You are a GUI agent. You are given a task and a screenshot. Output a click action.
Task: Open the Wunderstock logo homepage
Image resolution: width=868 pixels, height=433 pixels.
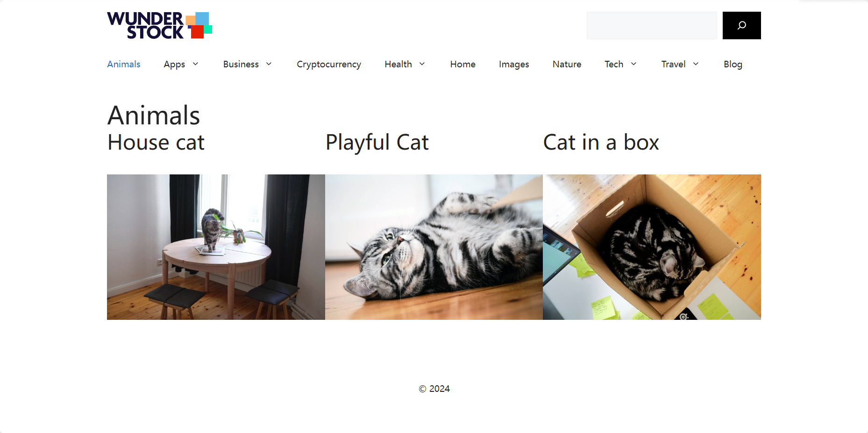(x=159, y=25)
